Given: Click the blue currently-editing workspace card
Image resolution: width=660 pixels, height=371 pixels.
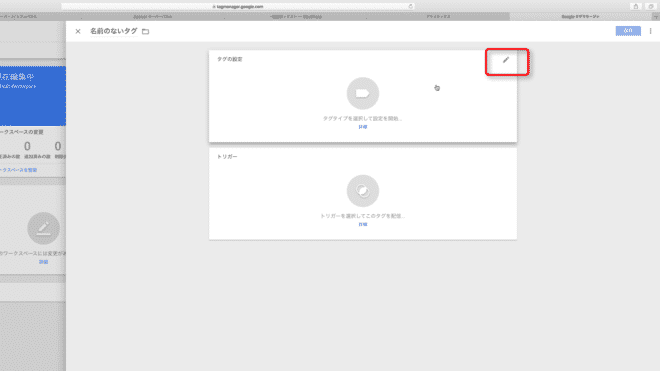Looking at the screenshot, I should coord(33,96).
